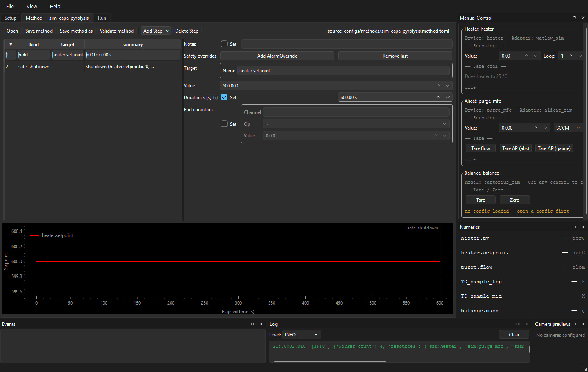Decrease step Value with down arrow
Viewport: 588px width, 372px height.
448,85
